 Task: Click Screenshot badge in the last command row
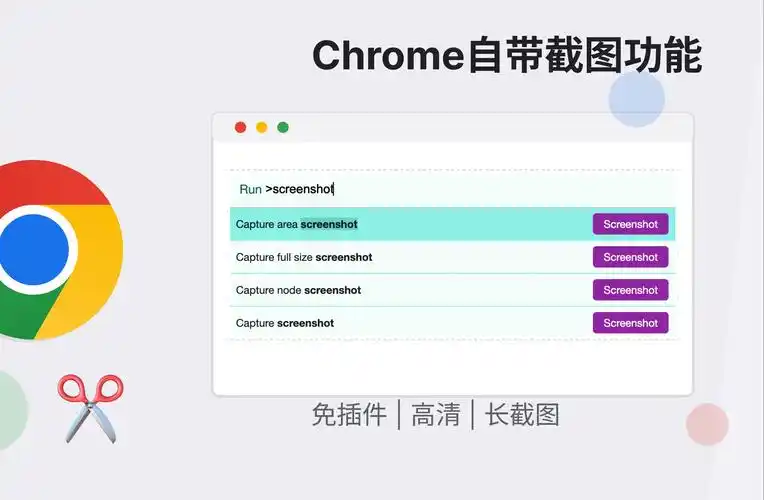(630, 323)
